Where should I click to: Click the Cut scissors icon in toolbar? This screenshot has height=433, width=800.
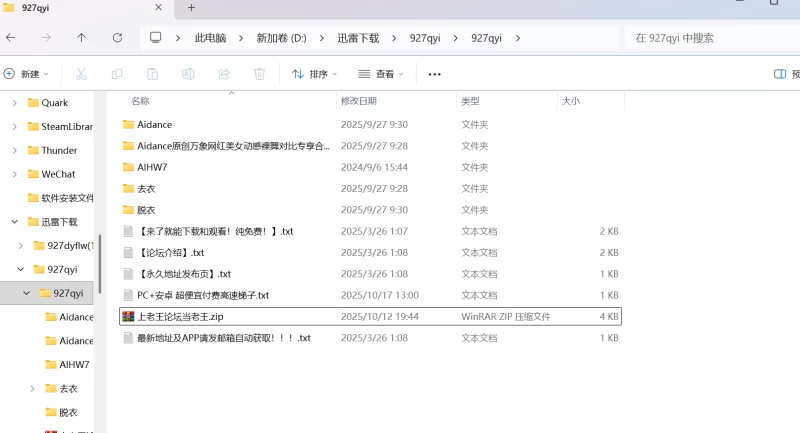pyautogui.click(x=81, y=74)
